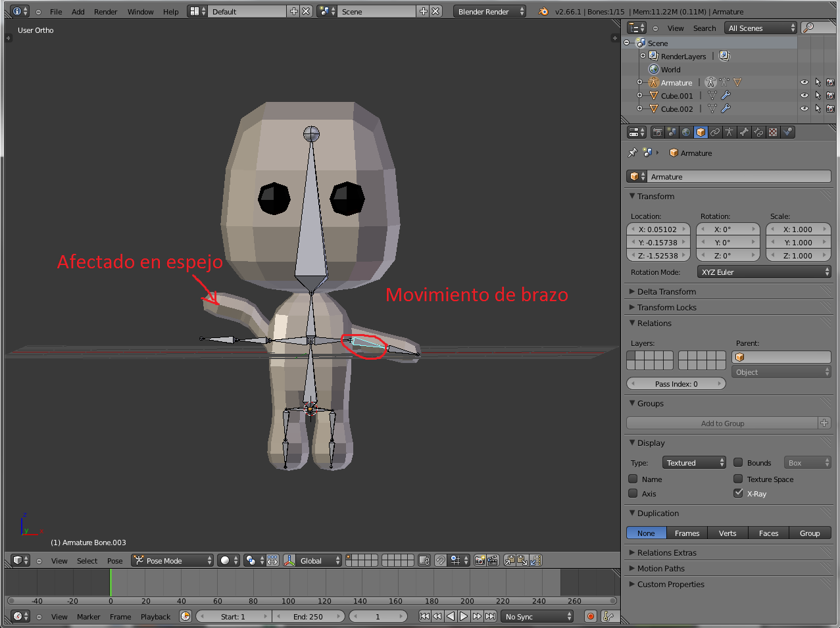Toggle the pin icon in properties editor
Viewport: 840px width, 628px height.
(633, 153)
